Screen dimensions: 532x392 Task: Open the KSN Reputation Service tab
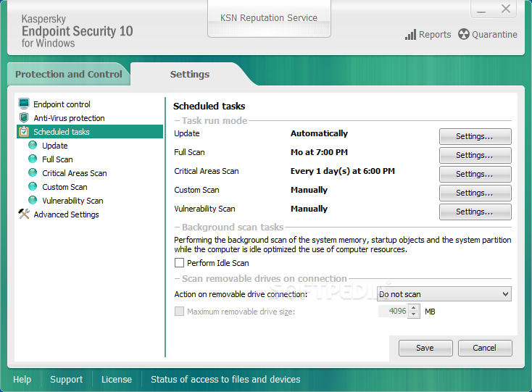pyautogui.click(x=269, y=18)
